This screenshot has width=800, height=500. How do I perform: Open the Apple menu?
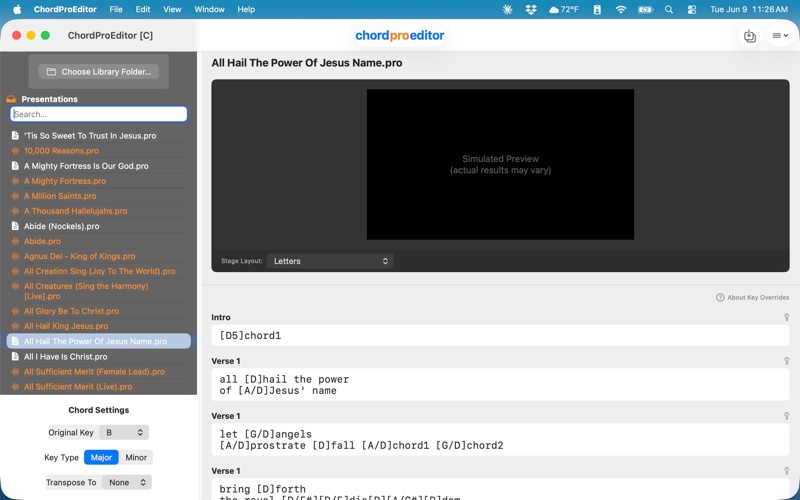pyautogui.click(x=17, y=9)
